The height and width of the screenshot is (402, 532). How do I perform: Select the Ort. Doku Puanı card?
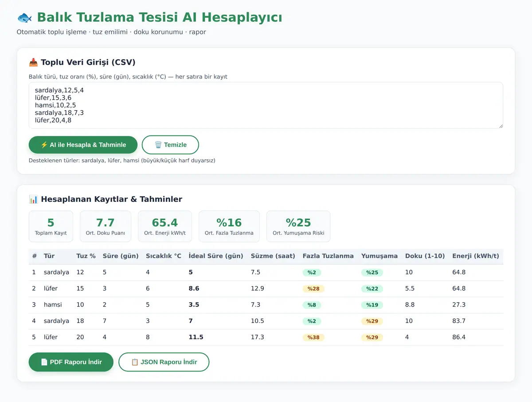[x=106, y=226]
